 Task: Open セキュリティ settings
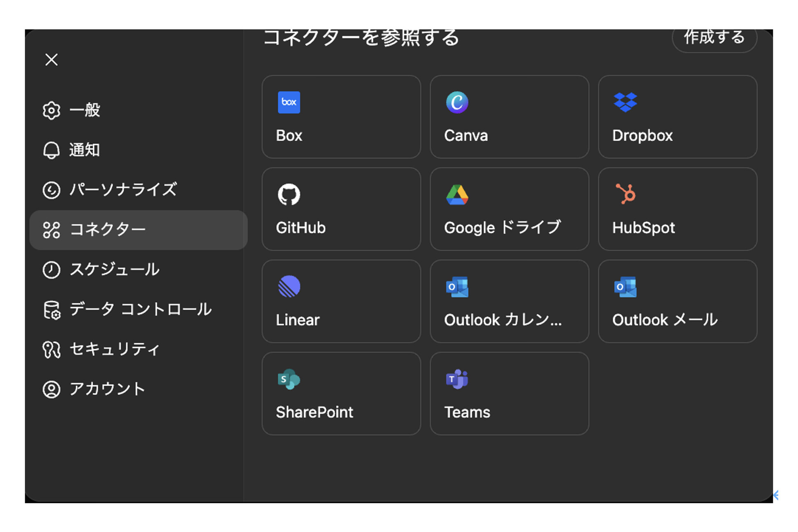click(138, 350)
